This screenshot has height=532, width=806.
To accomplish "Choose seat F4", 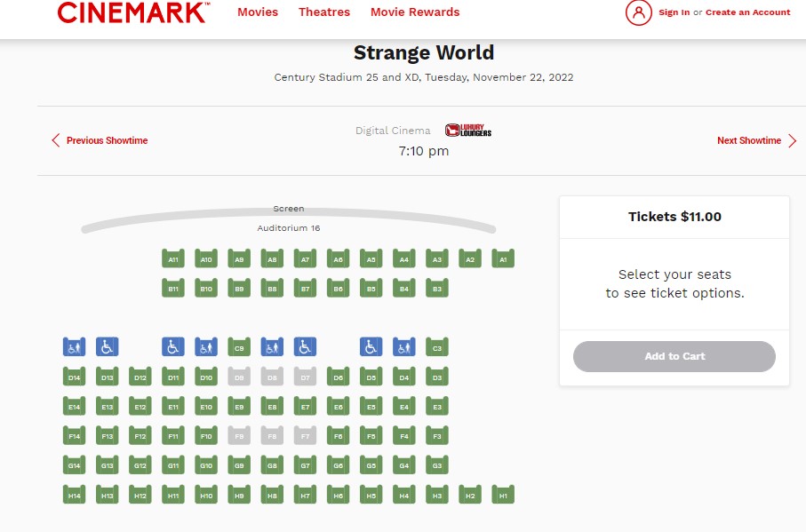I will coord(403,435).
